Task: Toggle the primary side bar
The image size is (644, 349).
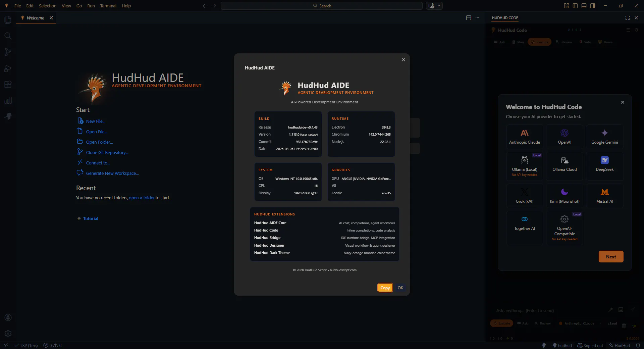Action: pyautogui.click(x=575, y=6)
